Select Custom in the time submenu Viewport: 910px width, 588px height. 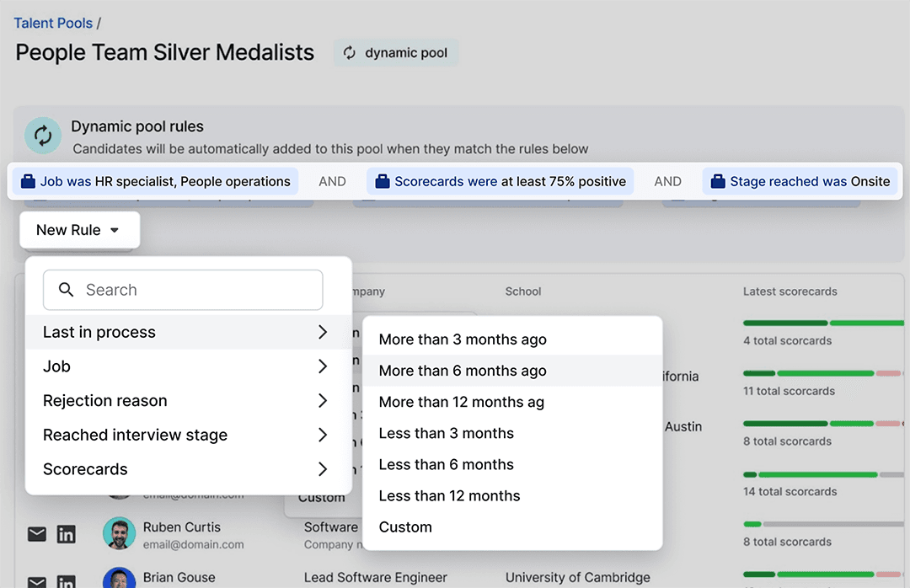(405, 527)
